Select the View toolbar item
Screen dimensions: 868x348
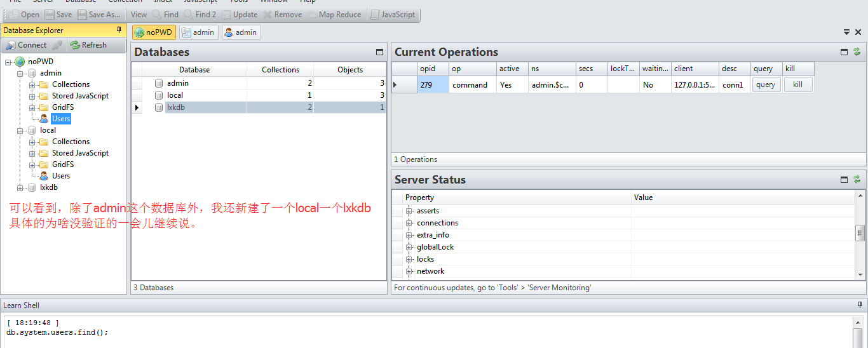[139, 15]
